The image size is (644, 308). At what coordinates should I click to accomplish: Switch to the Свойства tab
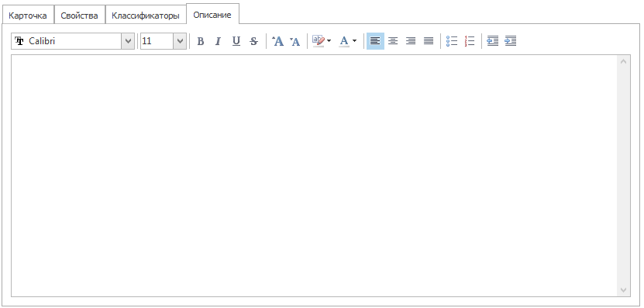point(80,16)
